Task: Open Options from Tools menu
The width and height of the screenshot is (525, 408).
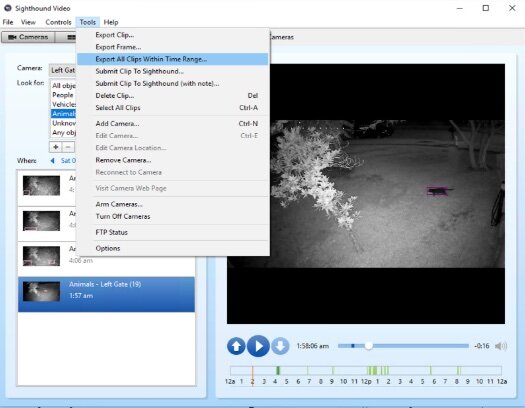Action: point(173,248)
